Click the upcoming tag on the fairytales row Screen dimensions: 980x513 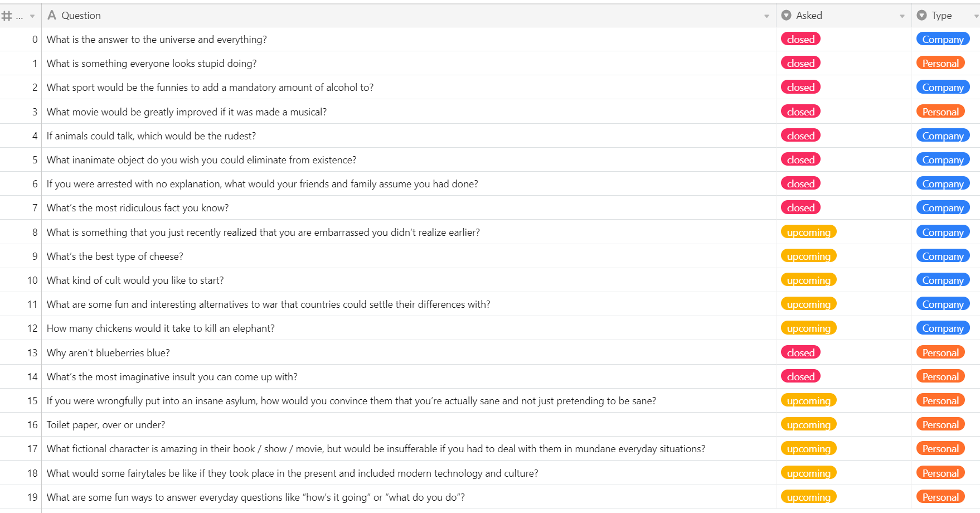[x=808, y=472]
